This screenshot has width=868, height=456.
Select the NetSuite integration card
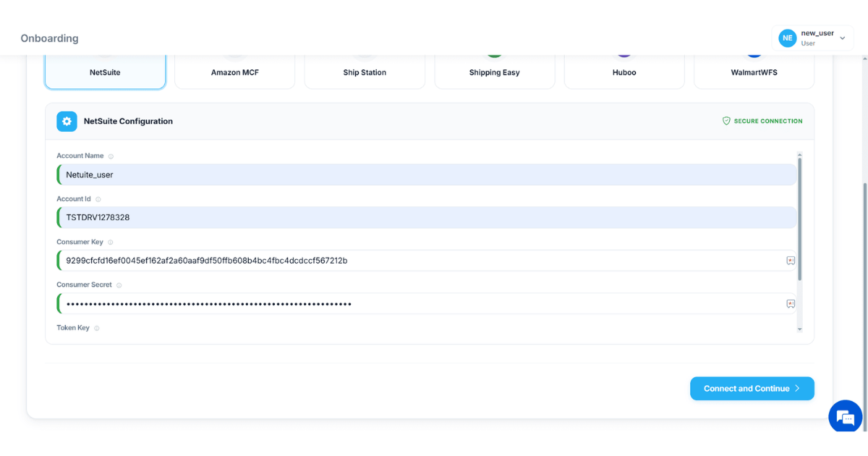click(105, 72)
